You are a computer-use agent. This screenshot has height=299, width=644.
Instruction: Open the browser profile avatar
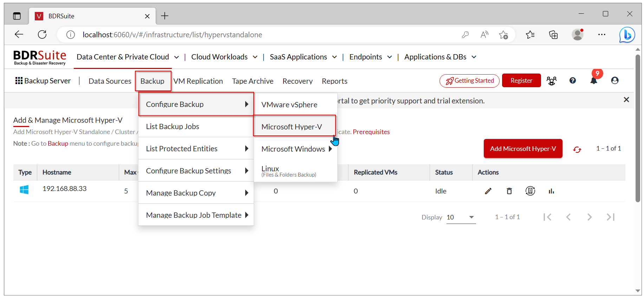pos(578,34)
